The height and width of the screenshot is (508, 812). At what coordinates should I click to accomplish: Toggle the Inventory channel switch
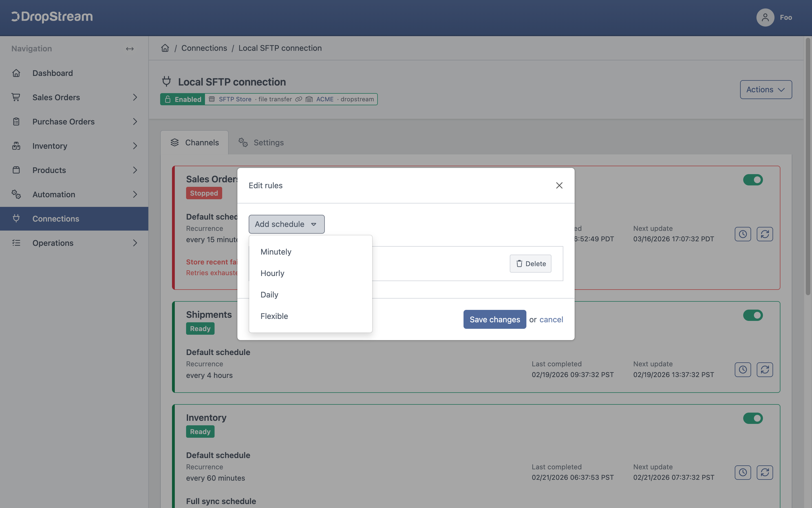[753, 418]
